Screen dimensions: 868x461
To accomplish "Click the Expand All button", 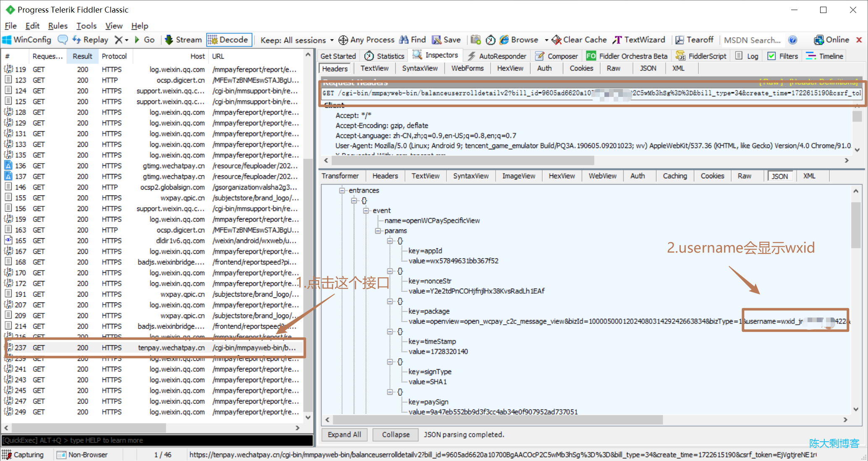I will 344,435.
